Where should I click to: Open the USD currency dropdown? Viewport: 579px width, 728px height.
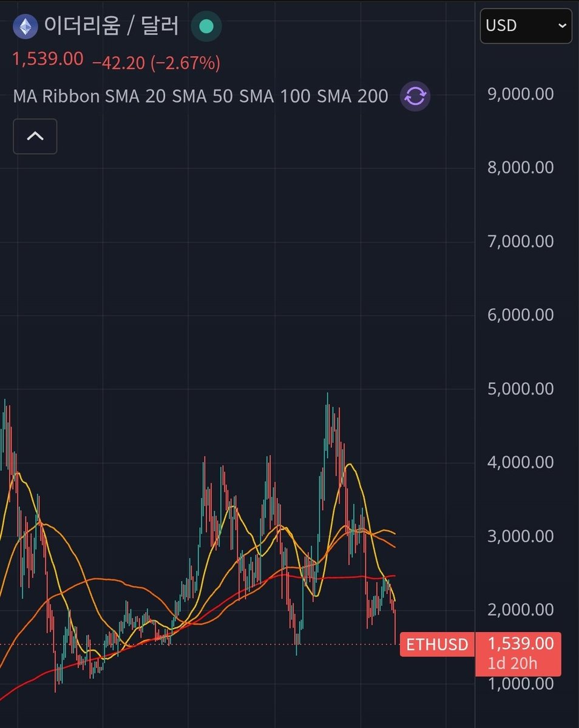526,26
